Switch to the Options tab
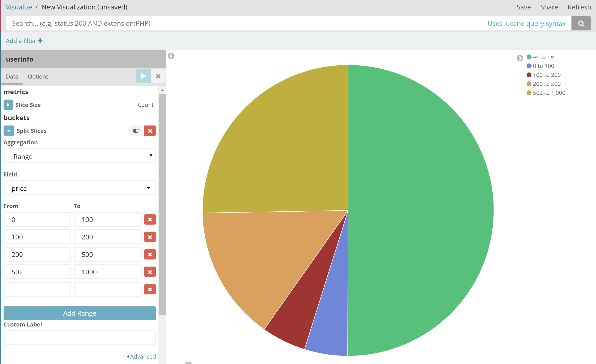 [38, 76]
